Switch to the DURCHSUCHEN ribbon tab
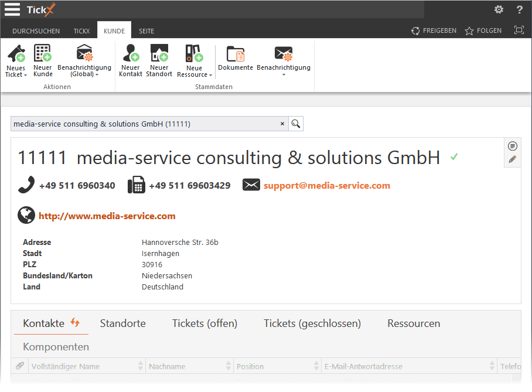This screenshot has width=532, height=392. (36, 31)
